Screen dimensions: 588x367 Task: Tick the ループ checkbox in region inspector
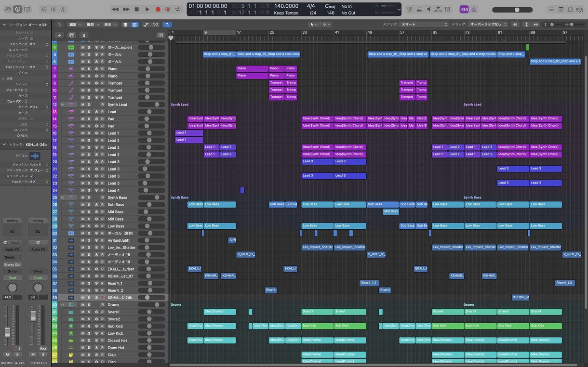[32, 38]
